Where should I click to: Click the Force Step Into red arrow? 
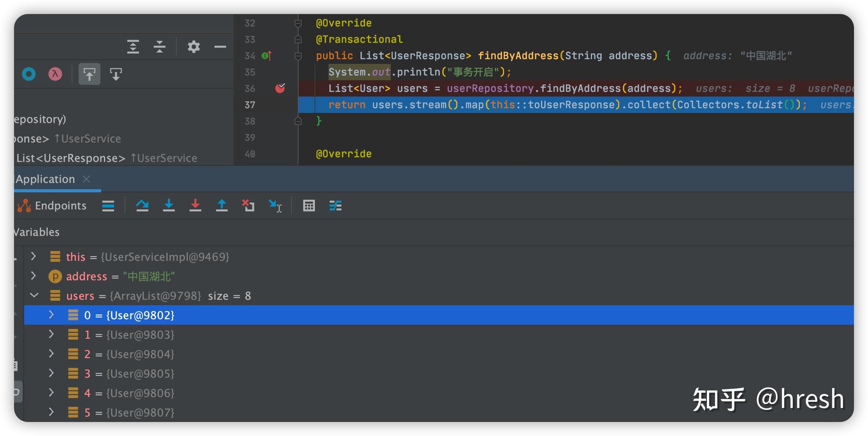pos(195,205)
